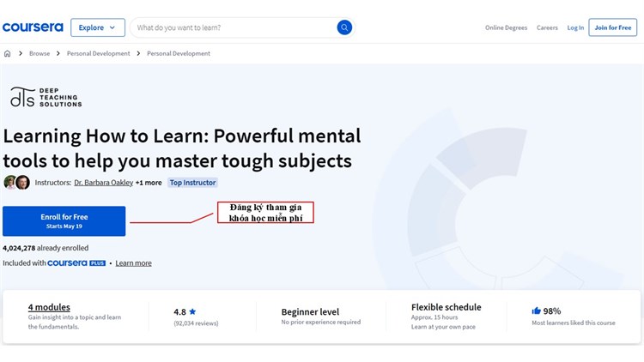
Task: Go to home via breadcrumb house icon
Action: (7, 53)
